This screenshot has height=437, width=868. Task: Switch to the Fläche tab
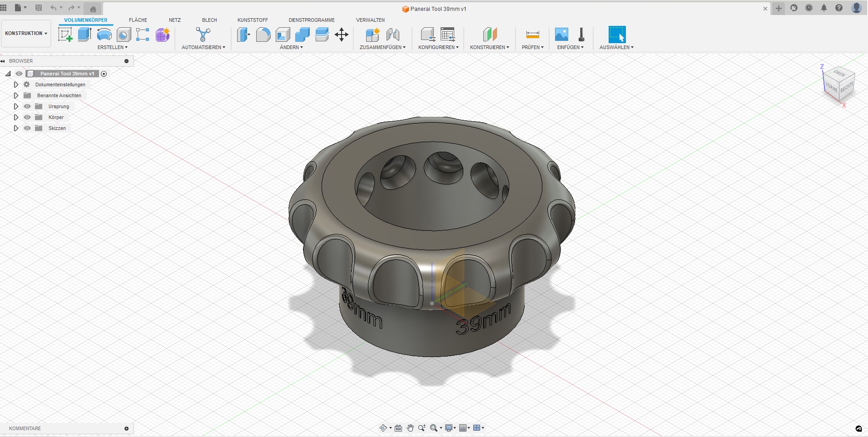point(138,20)
